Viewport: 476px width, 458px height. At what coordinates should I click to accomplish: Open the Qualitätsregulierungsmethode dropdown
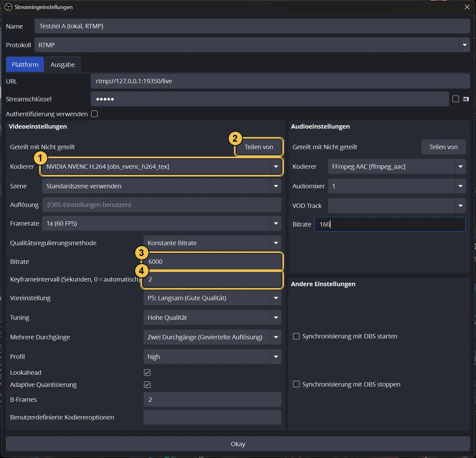pos(212,243)
